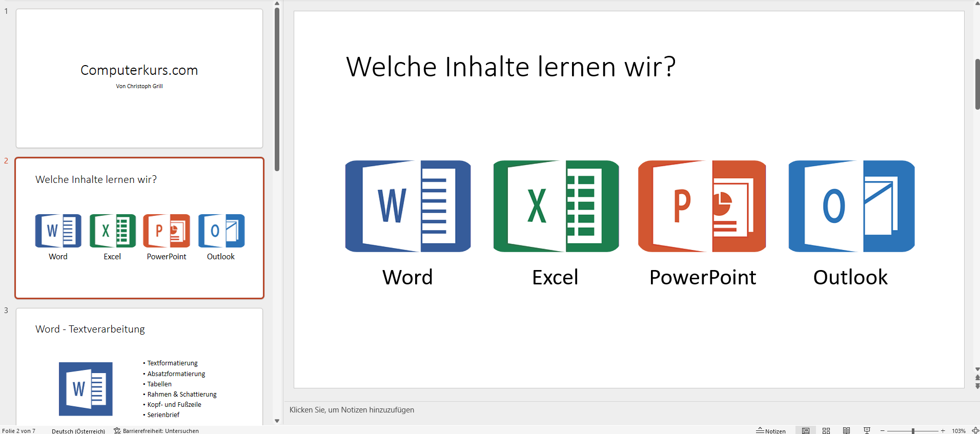The height and width of the screenshot is (434, 980).
Task: Select slide 1 Computerkurs.com thumbnail
Action: tap(139, 78)
